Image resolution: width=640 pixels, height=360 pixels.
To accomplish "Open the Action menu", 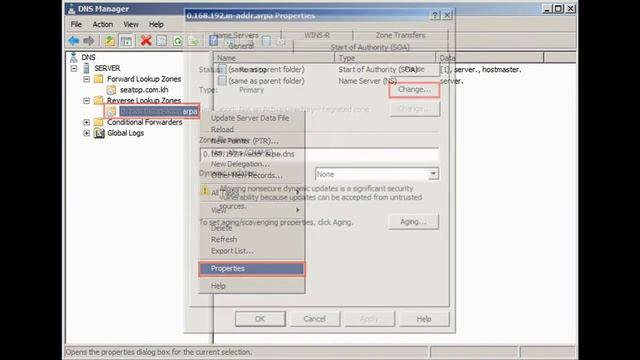I will (x=102, y=24).
